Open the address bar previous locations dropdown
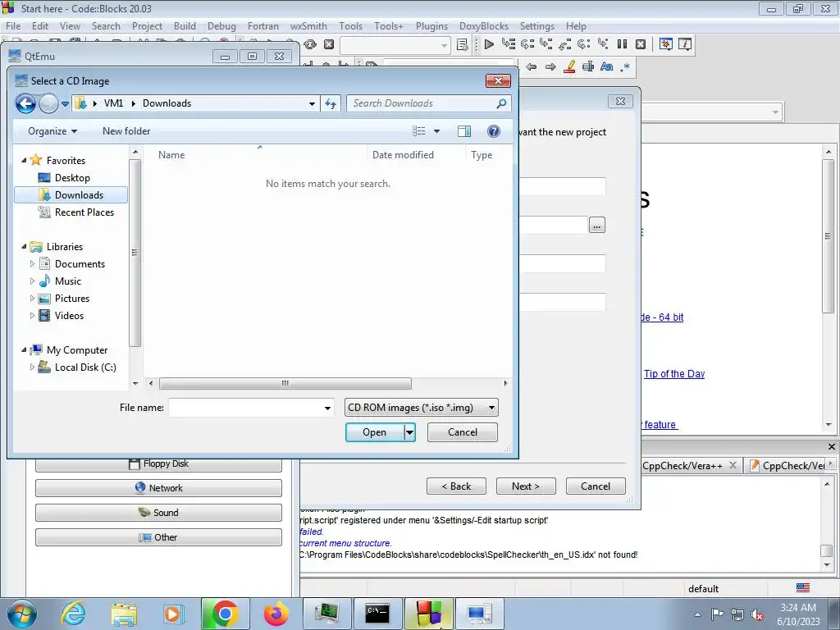840x630 pixels. click(x=312, y=103)
